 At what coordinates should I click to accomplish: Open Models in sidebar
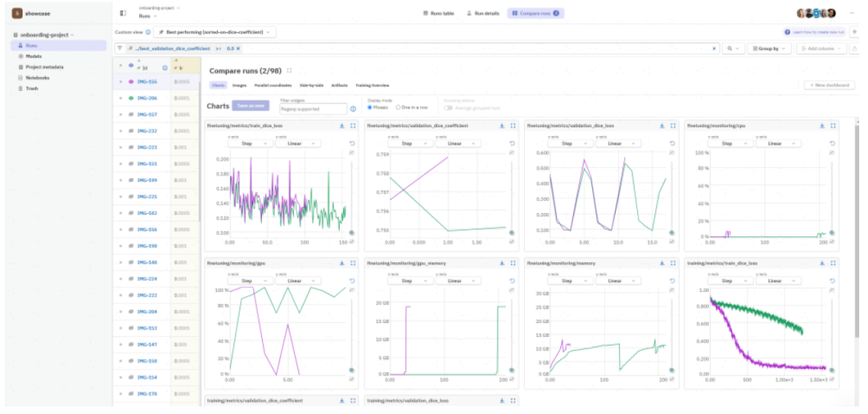coord(33,56)
